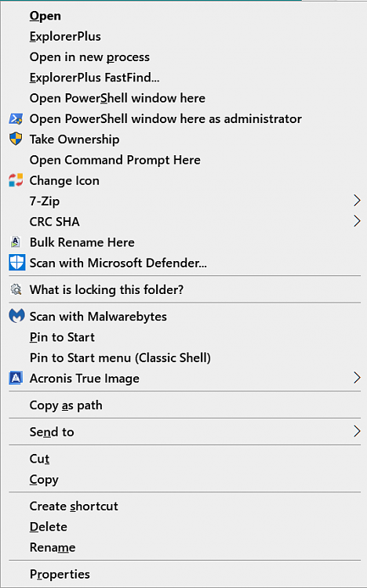Open the folder Properties entry
The image size is (367, 588).
coord(60,574)
